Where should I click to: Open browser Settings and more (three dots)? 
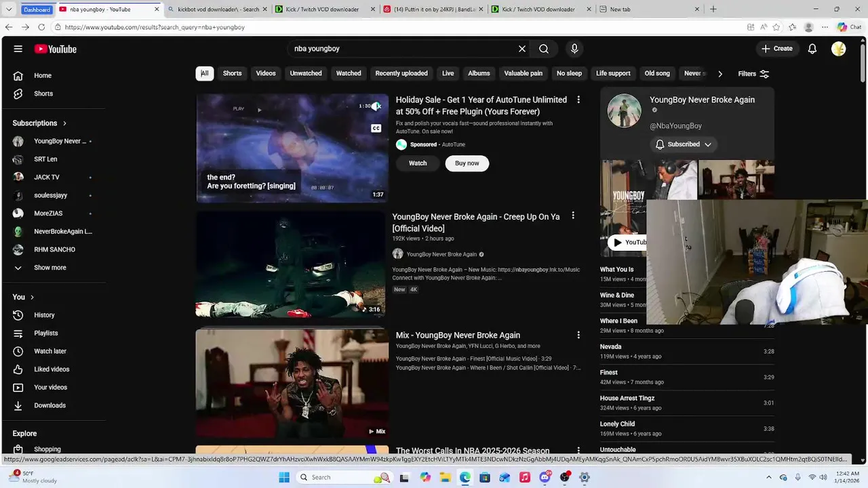pyautogui.click(x=825, y=27)
